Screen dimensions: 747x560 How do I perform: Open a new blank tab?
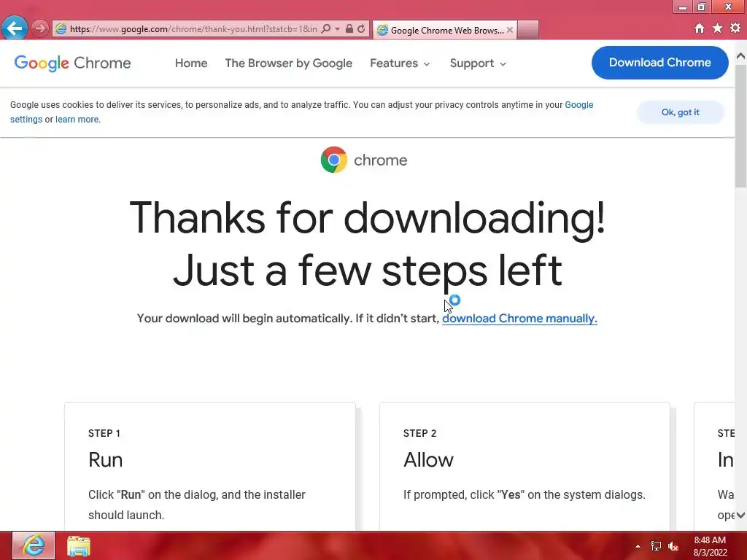pos(528,30)
